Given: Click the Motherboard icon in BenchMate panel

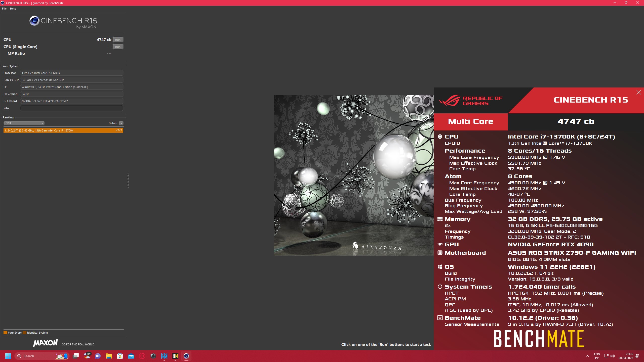Looking at the screenshot, I should coord(440,253).
